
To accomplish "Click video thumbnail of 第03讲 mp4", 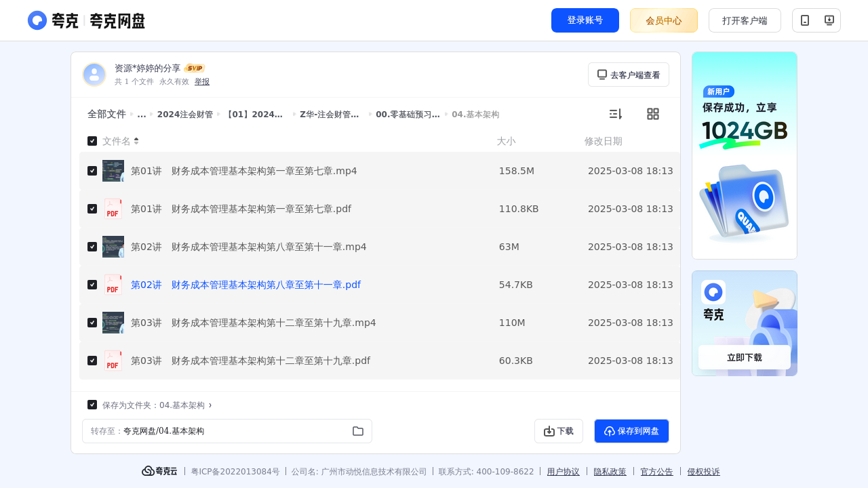I will [x=113, y=323].
